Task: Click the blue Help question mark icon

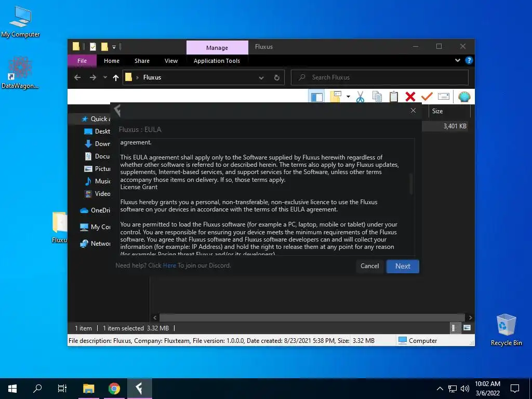Action: (x=469, y=60)
